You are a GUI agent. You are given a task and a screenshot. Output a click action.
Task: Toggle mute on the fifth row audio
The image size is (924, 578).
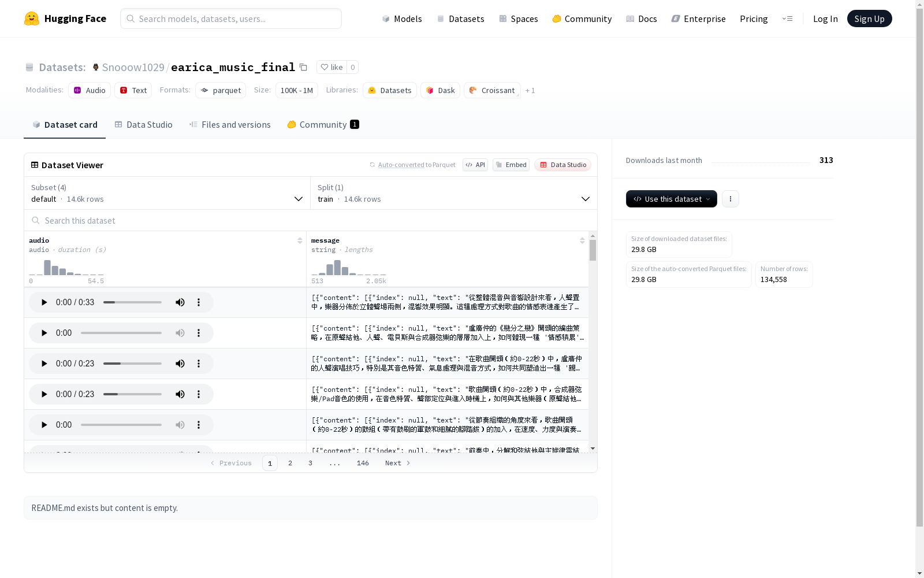180,425
